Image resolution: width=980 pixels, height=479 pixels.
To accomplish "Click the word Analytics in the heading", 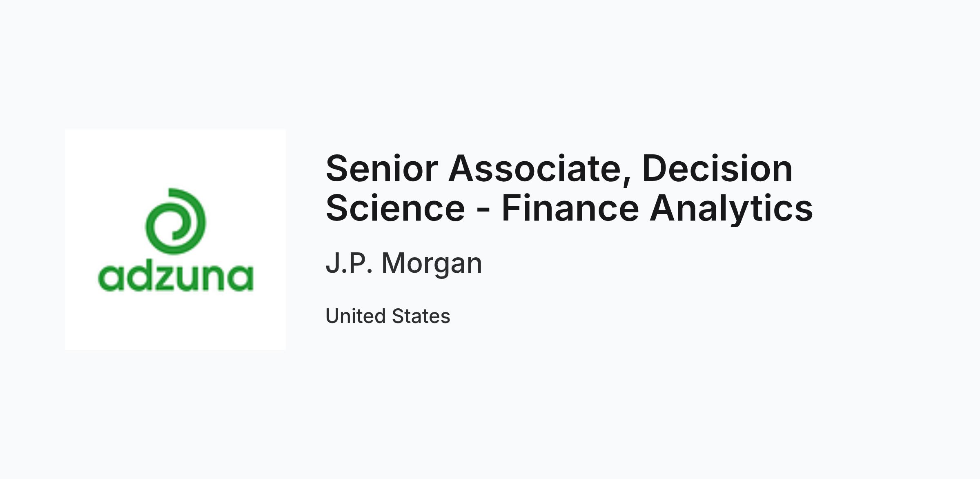I will 731,209.
